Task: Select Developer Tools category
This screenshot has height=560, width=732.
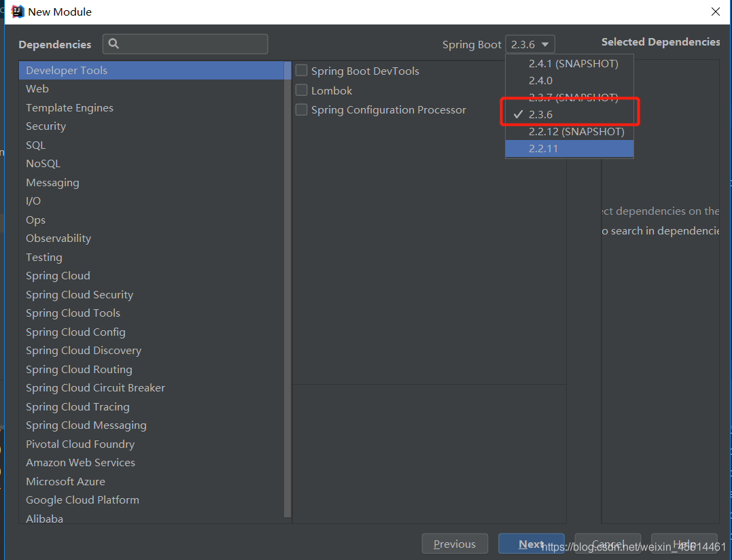Action: tap(152, 71)
